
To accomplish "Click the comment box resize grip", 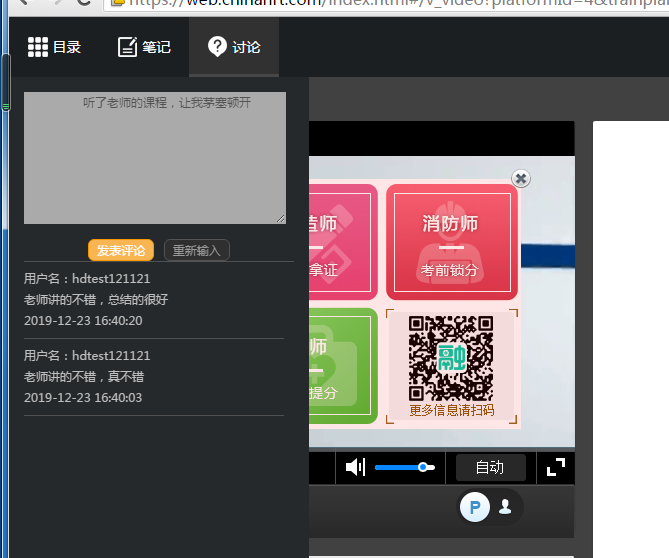I will (x=281, y=219).
